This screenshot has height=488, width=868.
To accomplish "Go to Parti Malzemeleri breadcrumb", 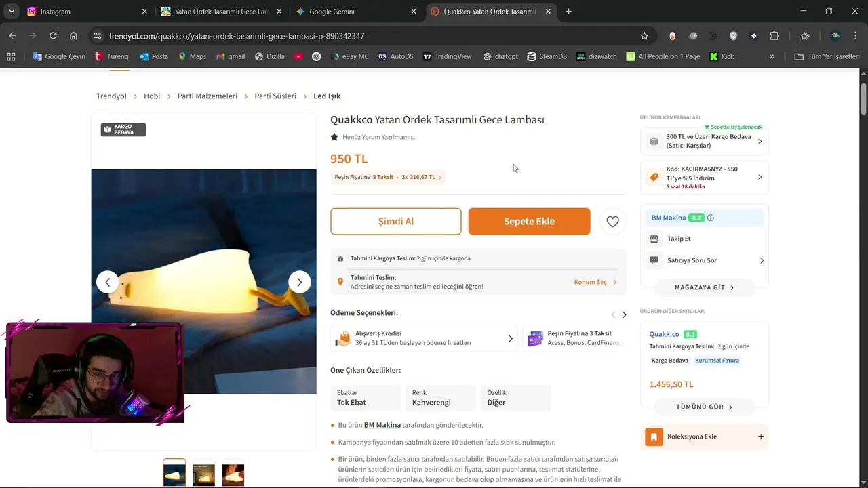I will pyautogui.click(x=208, y=96).
